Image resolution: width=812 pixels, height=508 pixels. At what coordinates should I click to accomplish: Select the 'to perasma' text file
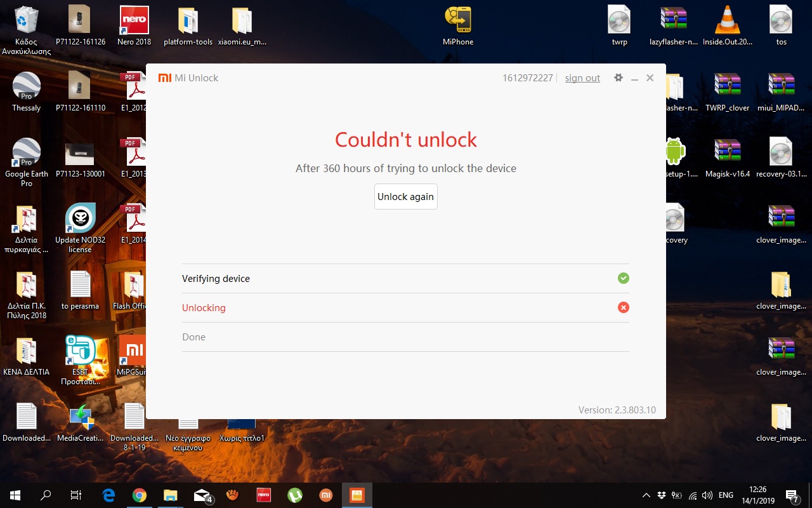(x=81, y=291)
